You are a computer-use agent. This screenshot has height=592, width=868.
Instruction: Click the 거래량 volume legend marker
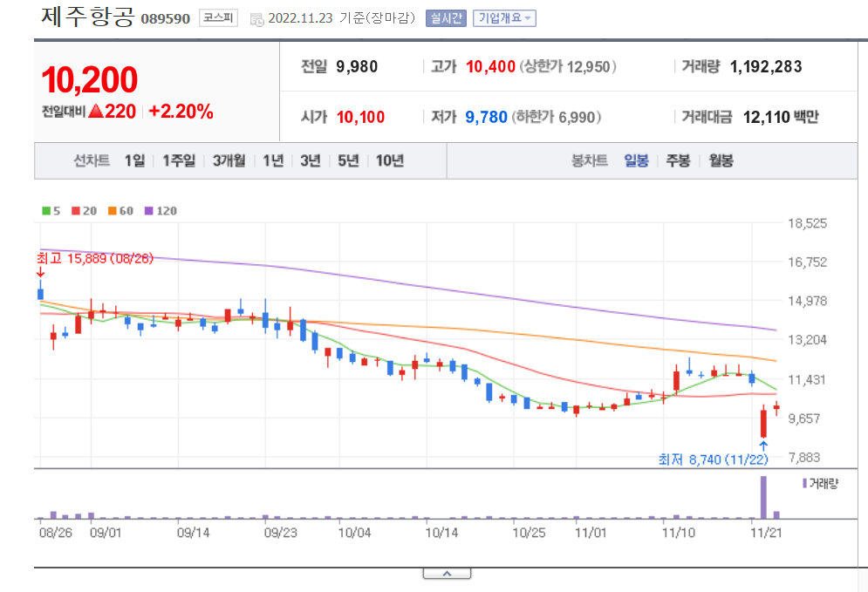click(x=804, y=484)
